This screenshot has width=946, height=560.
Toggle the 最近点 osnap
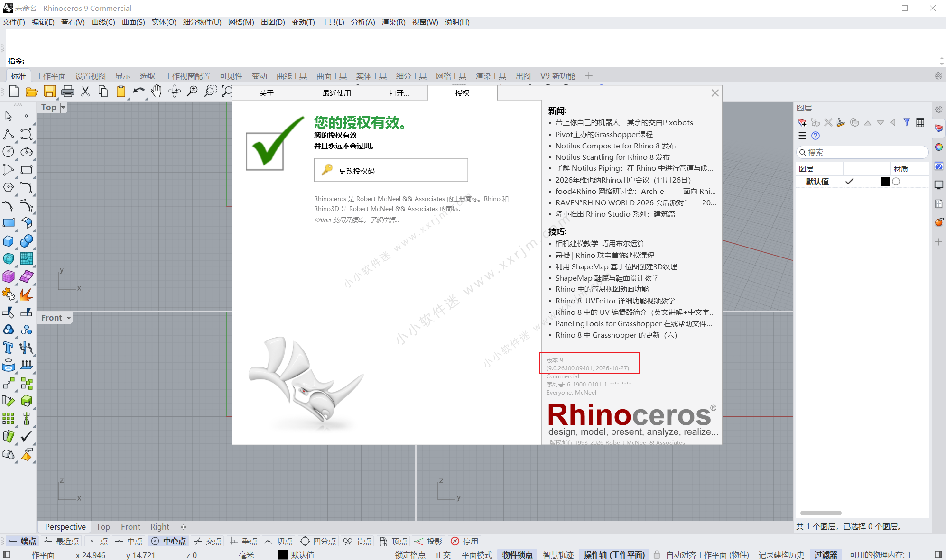61,541
